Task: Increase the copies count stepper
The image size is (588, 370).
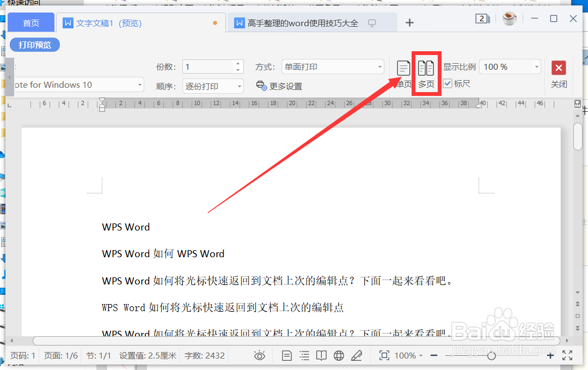Action: point(238,63)
